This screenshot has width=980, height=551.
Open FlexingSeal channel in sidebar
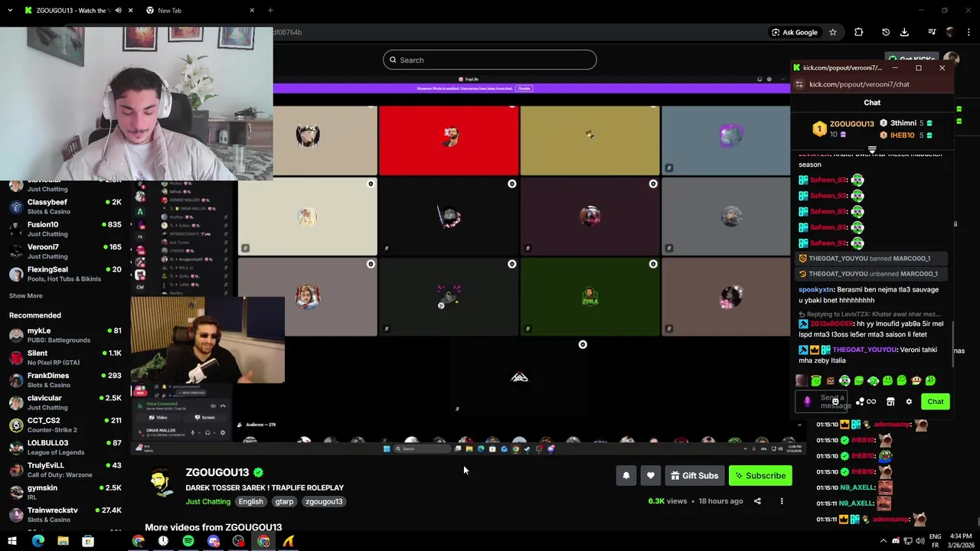coord(65,274)
